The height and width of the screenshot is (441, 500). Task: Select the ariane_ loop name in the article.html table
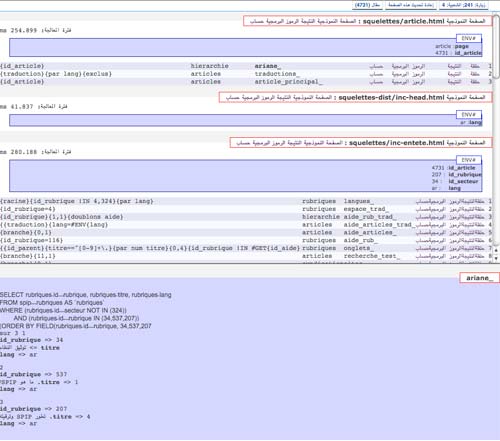pyautogui.click(x=268, y=66)
